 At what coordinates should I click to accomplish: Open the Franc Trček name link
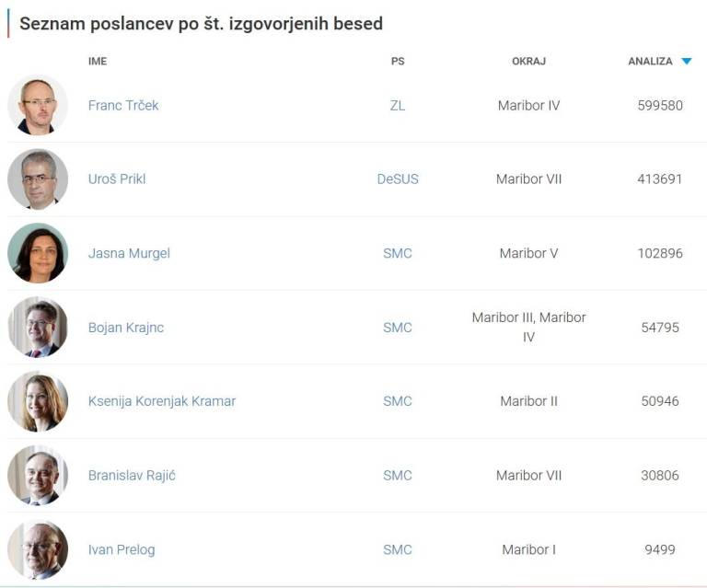[123, 106]
